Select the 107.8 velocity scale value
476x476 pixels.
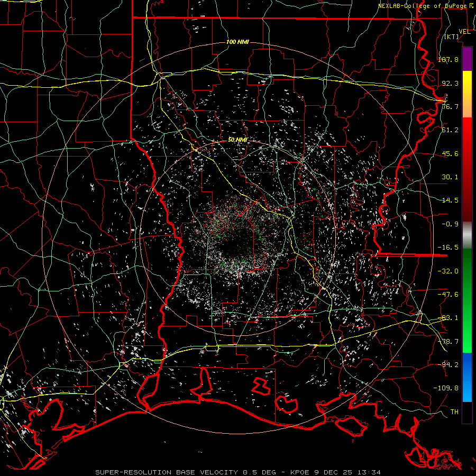448,59
